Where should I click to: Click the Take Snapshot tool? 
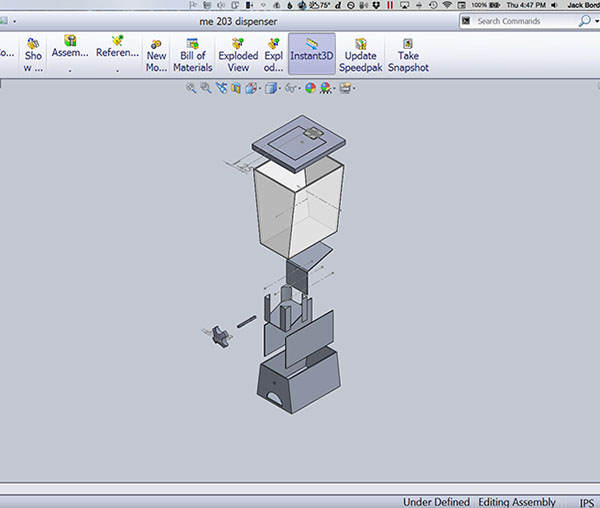pyautogui.click(x=408, y=55)
